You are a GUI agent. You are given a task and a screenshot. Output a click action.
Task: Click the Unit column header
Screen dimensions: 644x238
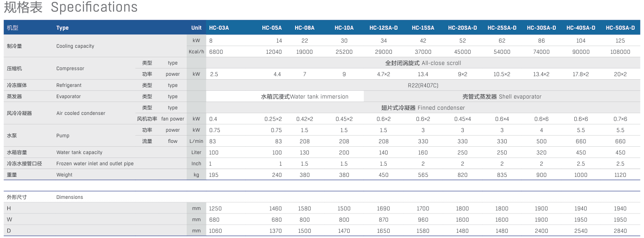(x=196, y=28)
